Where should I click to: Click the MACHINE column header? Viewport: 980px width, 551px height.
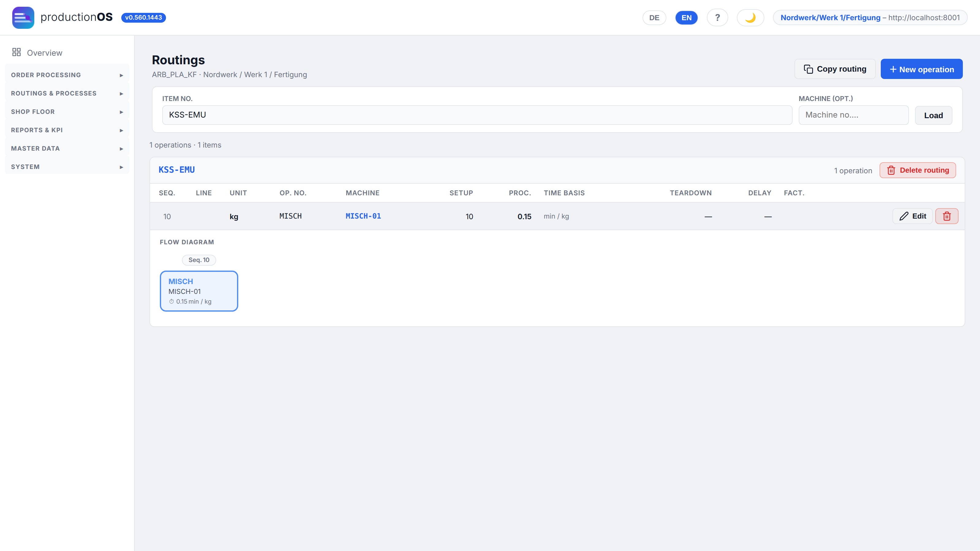pos(362,193)
